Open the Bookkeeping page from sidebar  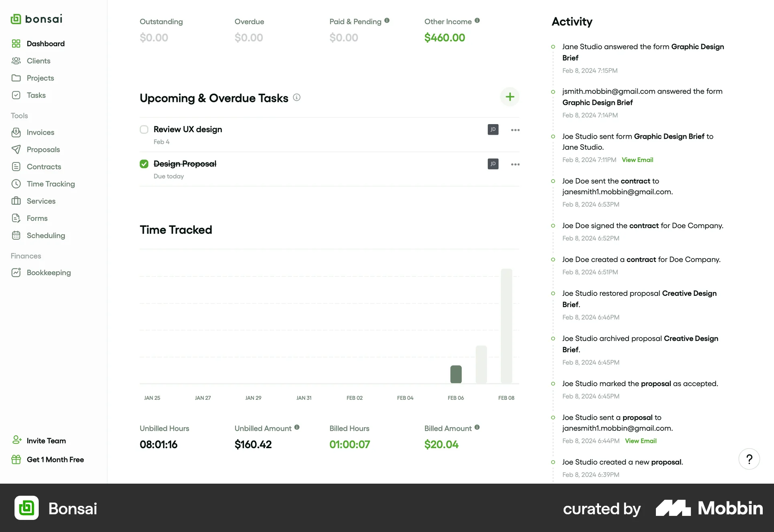[48, 272]
